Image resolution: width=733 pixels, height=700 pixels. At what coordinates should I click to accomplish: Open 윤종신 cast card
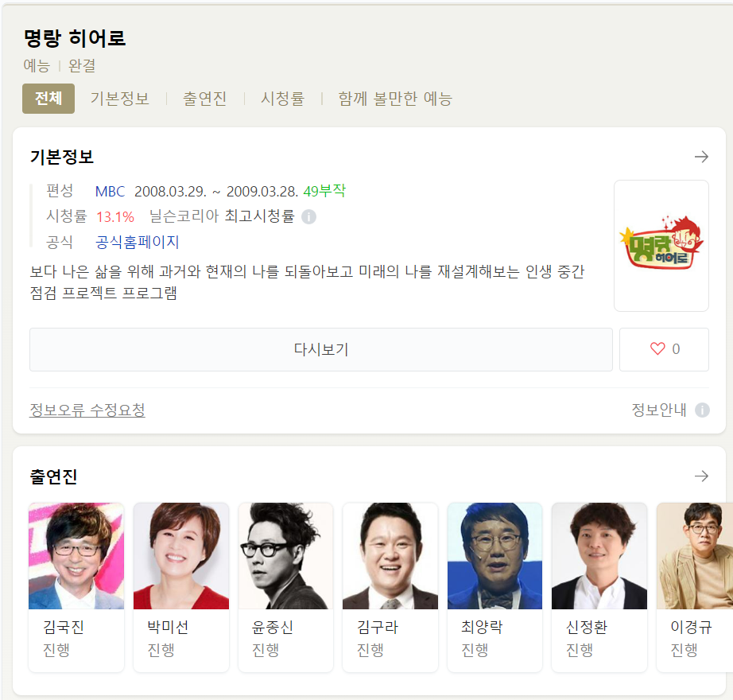pos(285,587)
